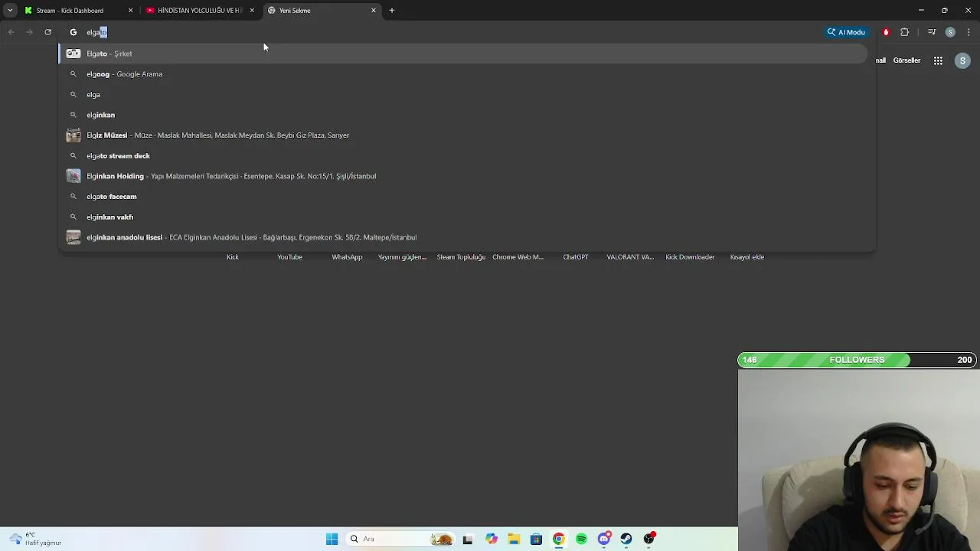Viewport: 980px width, 551px height.
Task: Open the Google account avatar on page
Action: pyautogui.click(x=962, y=60)
